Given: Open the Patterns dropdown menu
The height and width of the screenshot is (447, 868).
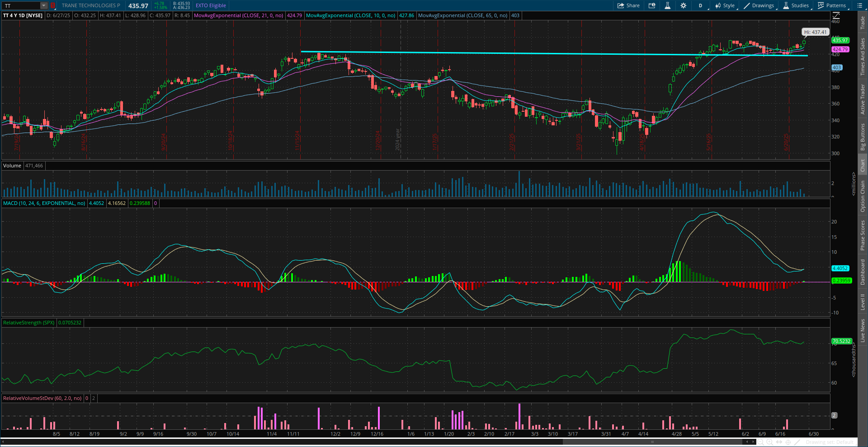Looking at the screenshot, I should click(832, 5).
